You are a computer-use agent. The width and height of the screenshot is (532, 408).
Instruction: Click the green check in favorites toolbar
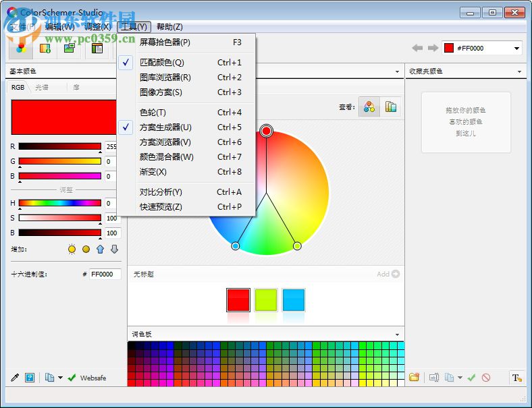(471, 377)
